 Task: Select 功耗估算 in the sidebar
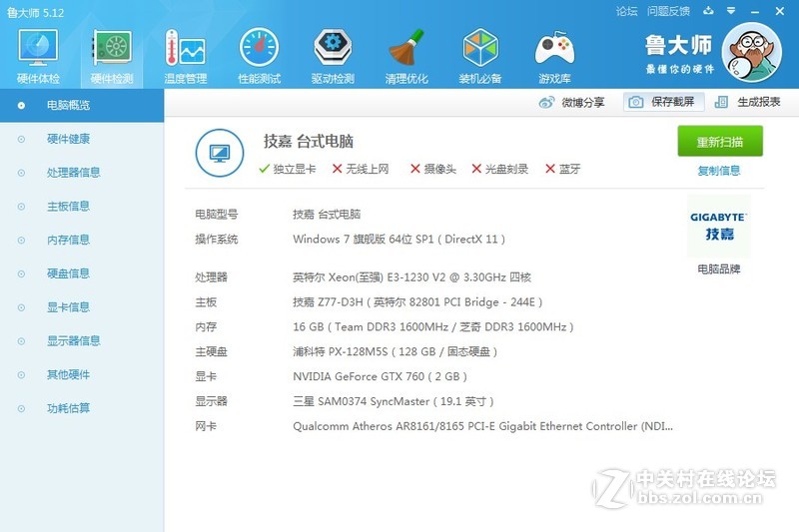pos(82,408)
